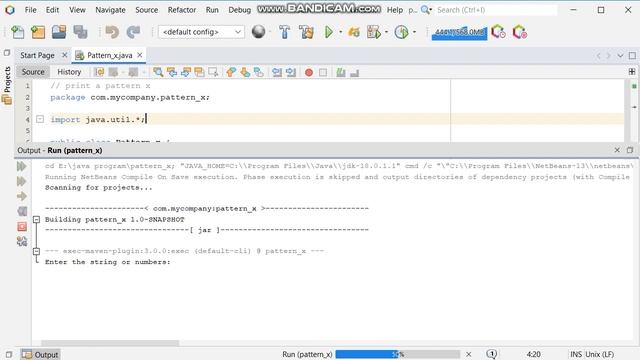
Task: Click the Shift Line Right icon
Action: 291,72
